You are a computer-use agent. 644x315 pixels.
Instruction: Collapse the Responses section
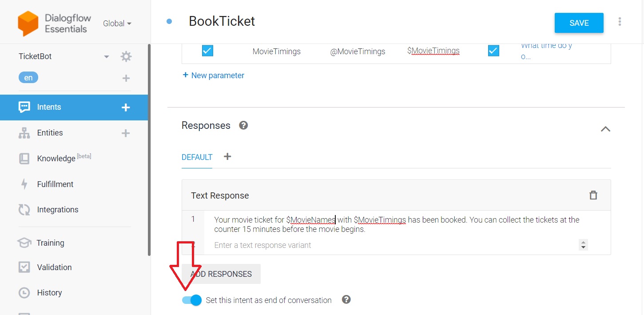click(605, 129)
